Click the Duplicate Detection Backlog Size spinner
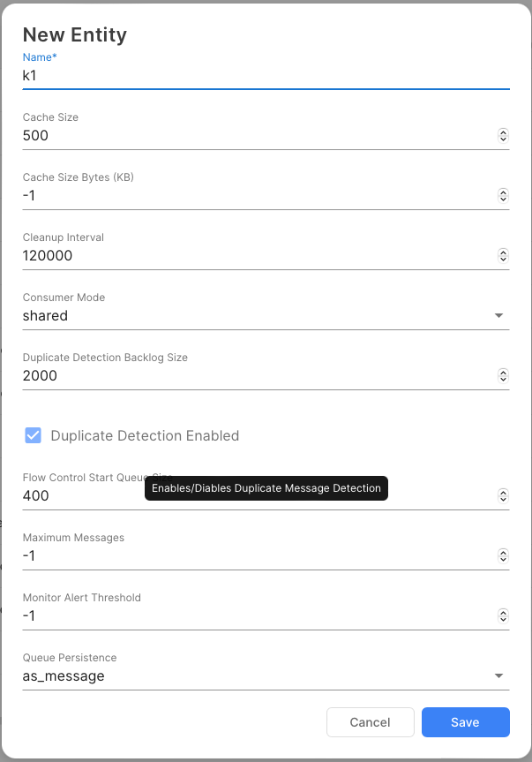Screen dimensions: 532x762 click(x=503, y=375)
